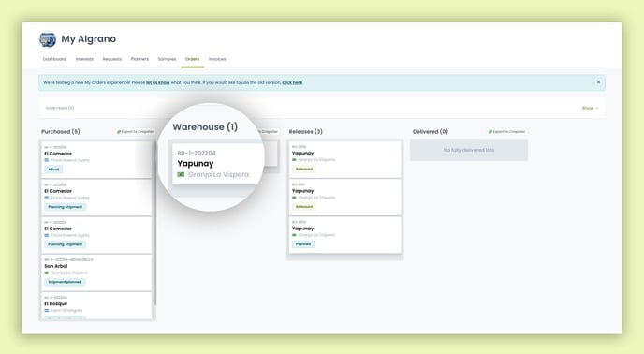The height and width of the screenshot is (354, 644).
Task: Open the El Comedor card marked Afloat
Action: tap(96, 159)
